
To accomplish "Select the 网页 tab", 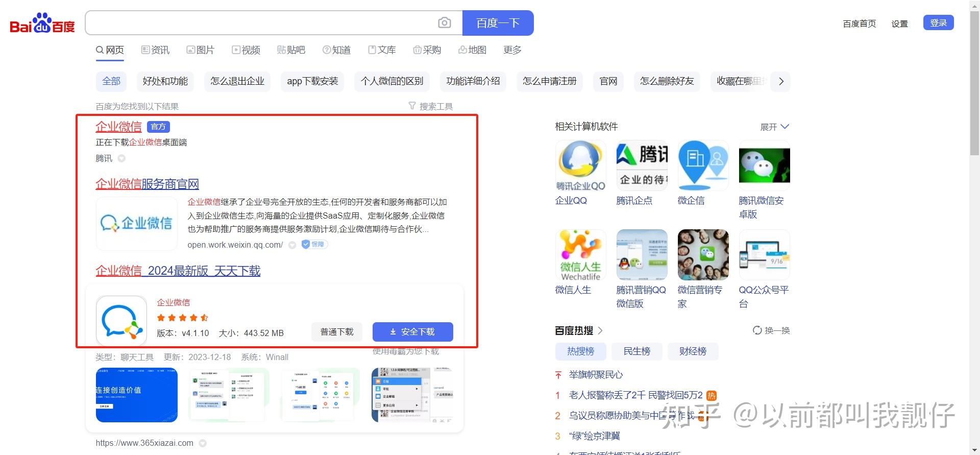I will pyautogui.click(x=110, y=50).
